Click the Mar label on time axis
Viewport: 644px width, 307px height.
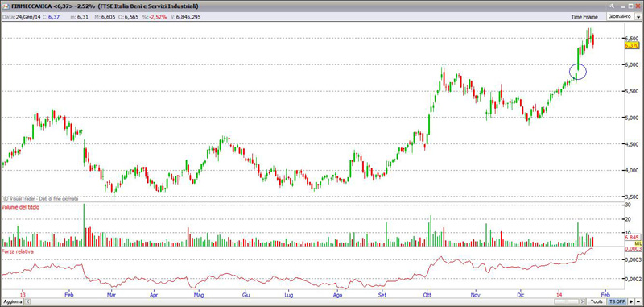coord(110,295)
